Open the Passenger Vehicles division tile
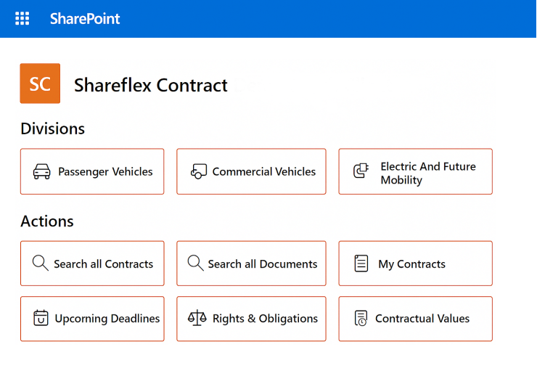This screenshot has width=537, height=392. pos(92,171)
